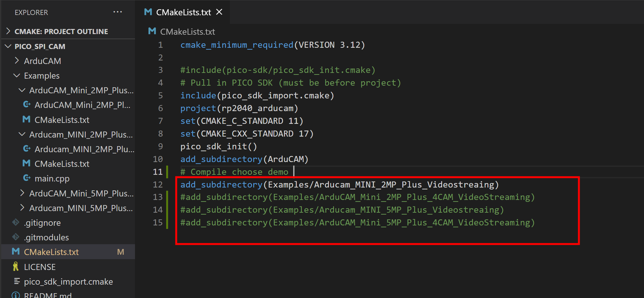Viewport: 644px width, 298px height.
Task: Click CMake icon of CMakeLists.txt above main.cpp
Action: (26, 163)
